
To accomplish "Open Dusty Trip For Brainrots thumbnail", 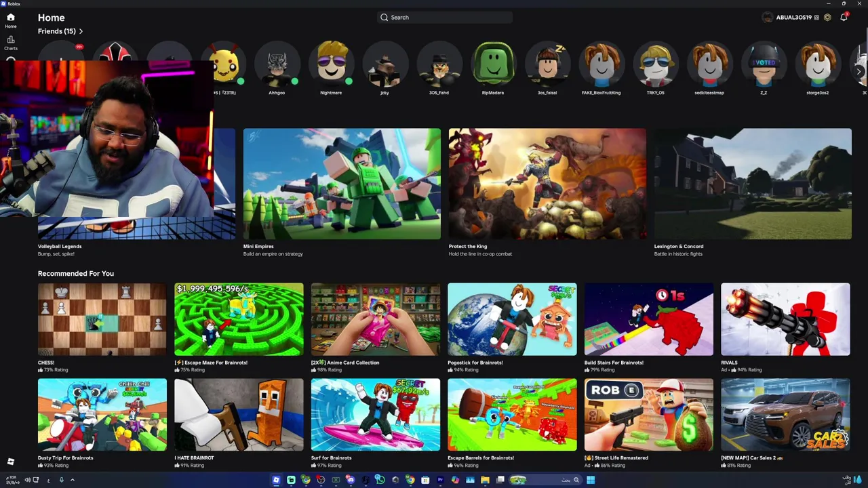I will tap(102, 415).
